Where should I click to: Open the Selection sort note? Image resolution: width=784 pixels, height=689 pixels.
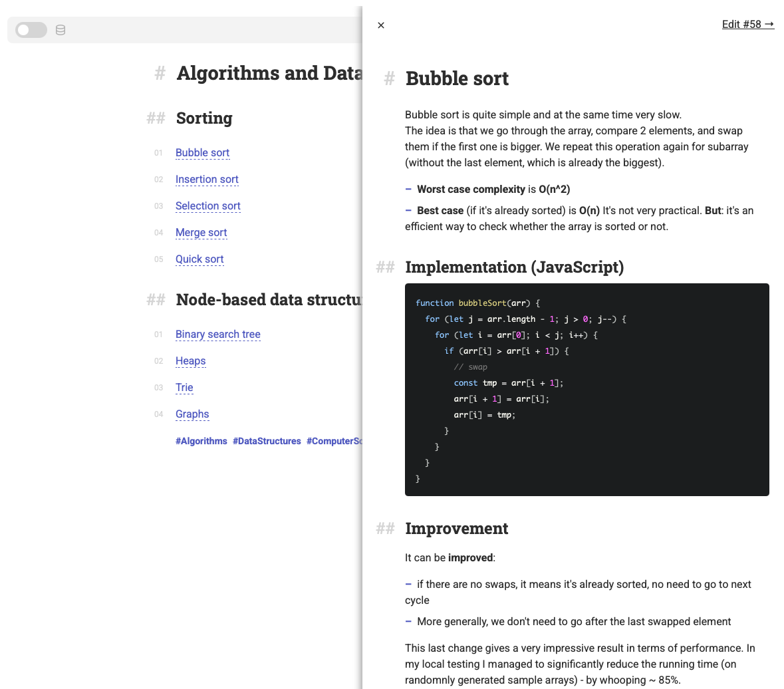coord(207,206)
